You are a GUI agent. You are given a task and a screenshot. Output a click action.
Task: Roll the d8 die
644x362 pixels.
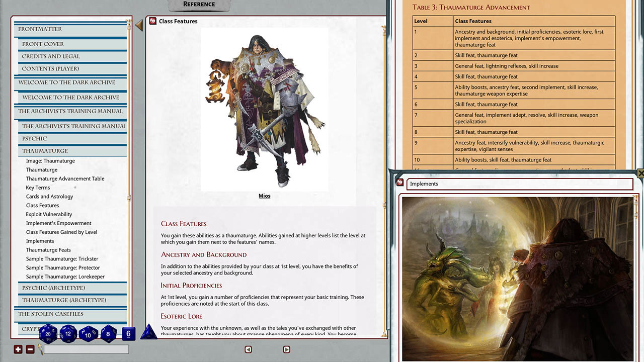pyautogui.click(x=108, y=333)
